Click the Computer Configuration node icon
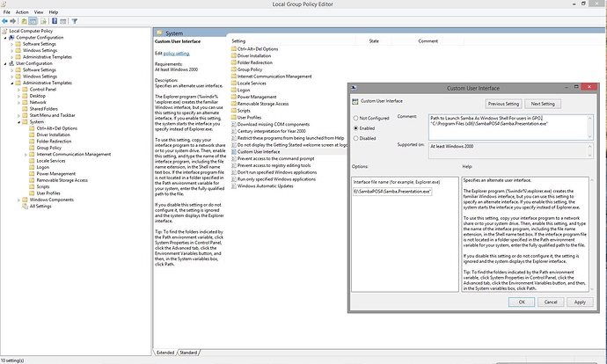 tap(11, 38)
